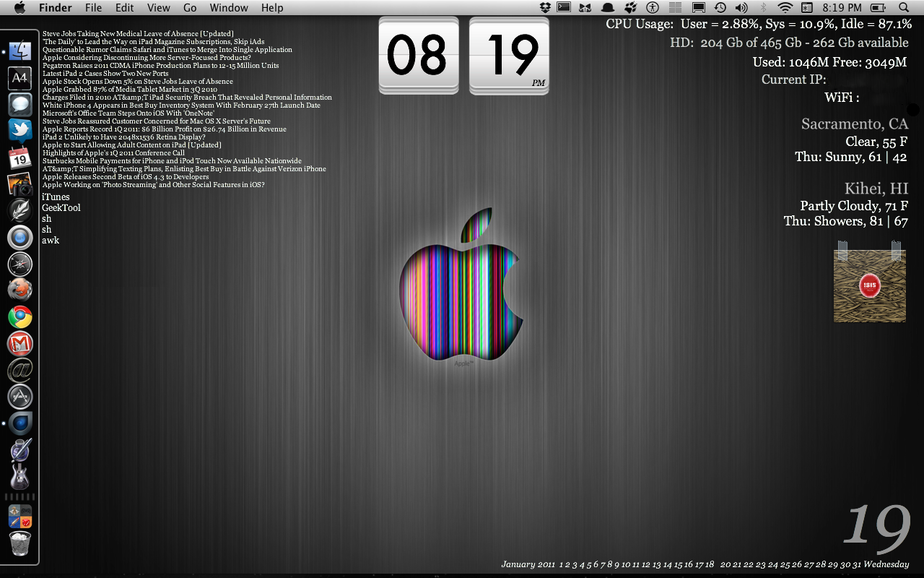Click the 'GeekTool' process text
Image resolution: width=924 pixels, height=578 pixels.
point(61,208)
